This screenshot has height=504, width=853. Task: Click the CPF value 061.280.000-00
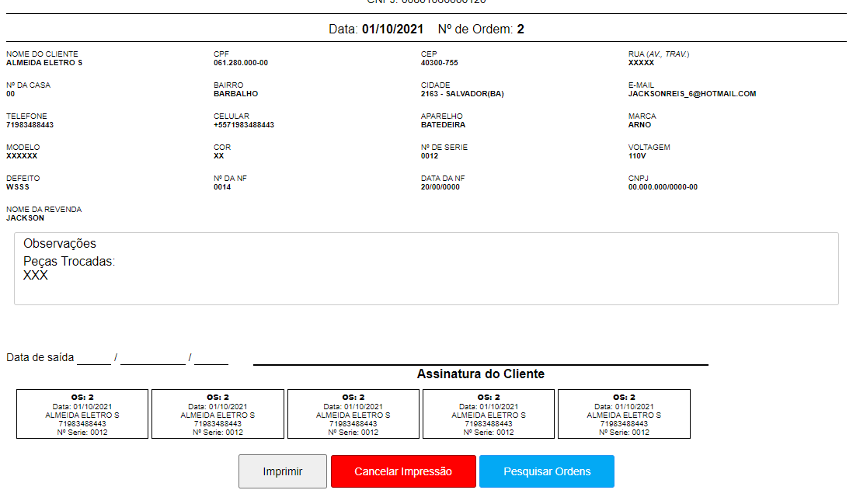pos(241,63)
